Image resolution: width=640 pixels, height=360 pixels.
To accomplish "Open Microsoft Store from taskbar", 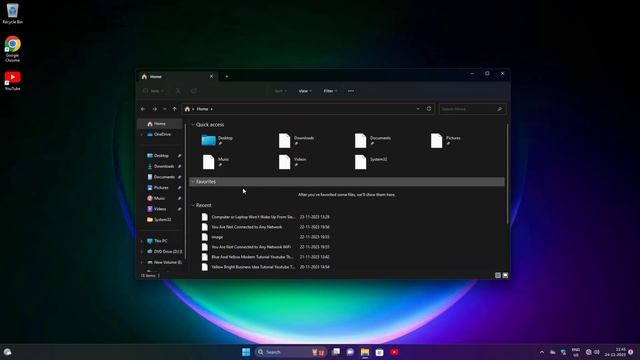I will coord(380,352).
